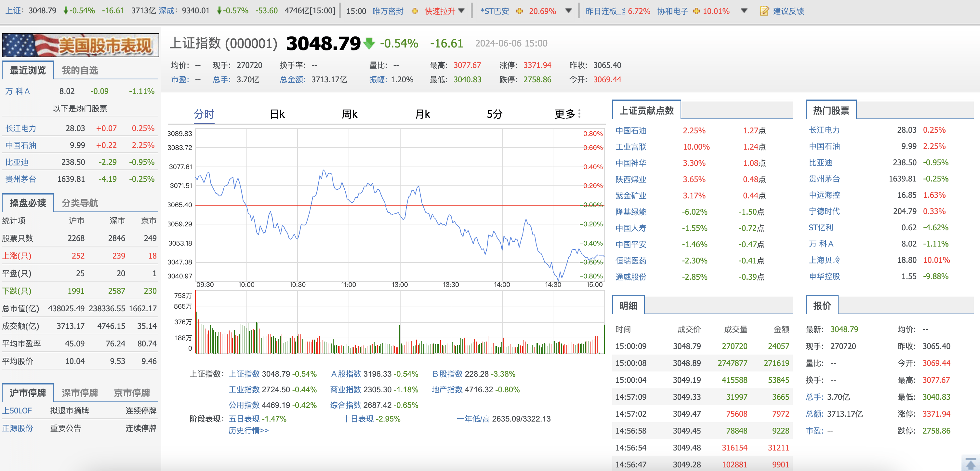
Task: Switch to the 我的自选 tab
Action: [x=80, y=70]
